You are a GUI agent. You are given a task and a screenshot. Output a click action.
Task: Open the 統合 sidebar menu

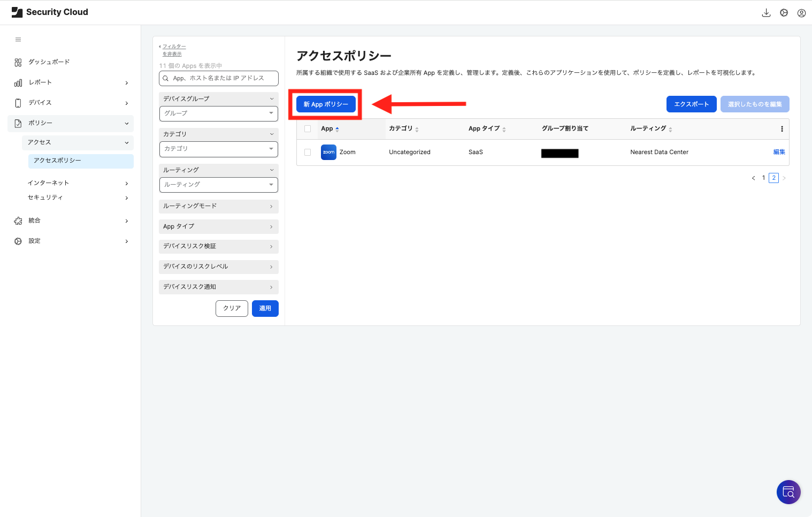click(x=71, y=221)
